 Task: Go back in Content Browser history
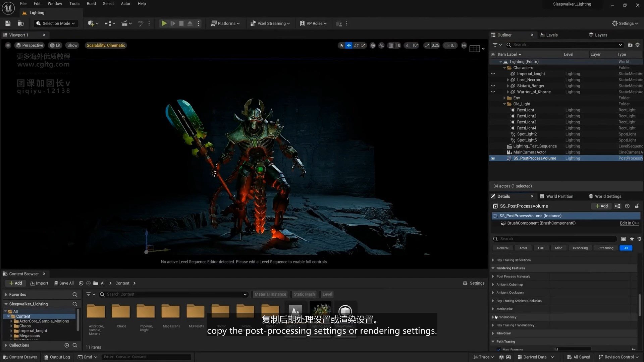click(x=81, y=283)
